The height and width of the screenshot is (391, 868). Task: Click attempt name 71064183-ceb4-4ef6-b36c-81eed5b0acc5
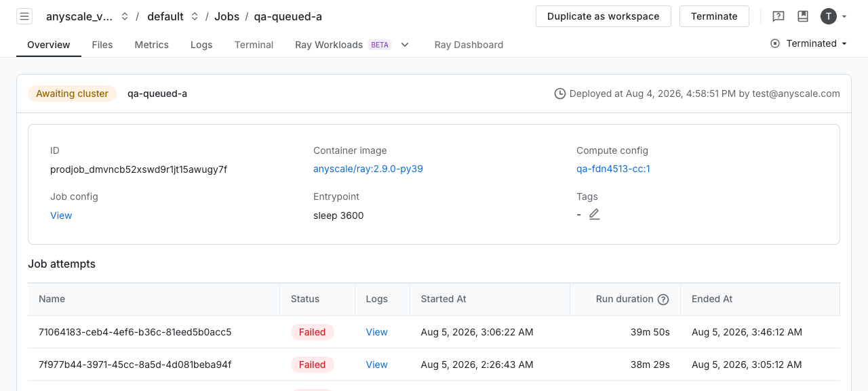135,332
